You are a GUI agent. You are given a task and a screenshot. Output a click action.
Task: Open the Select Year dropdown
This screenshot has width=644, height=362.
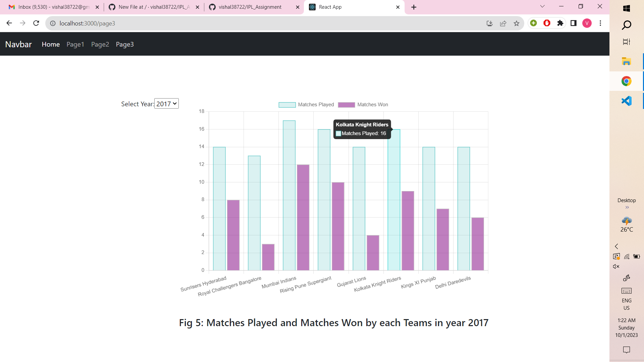pyautogui.click(x=166, y=104)
